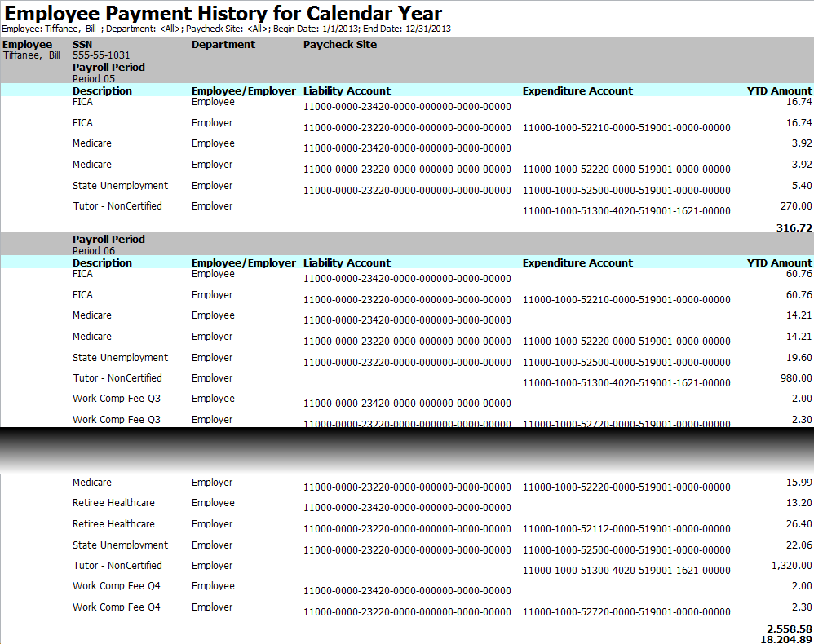
Task: Select 'Retiree Healthcare' Employer row description
Action: pos(113,524)
